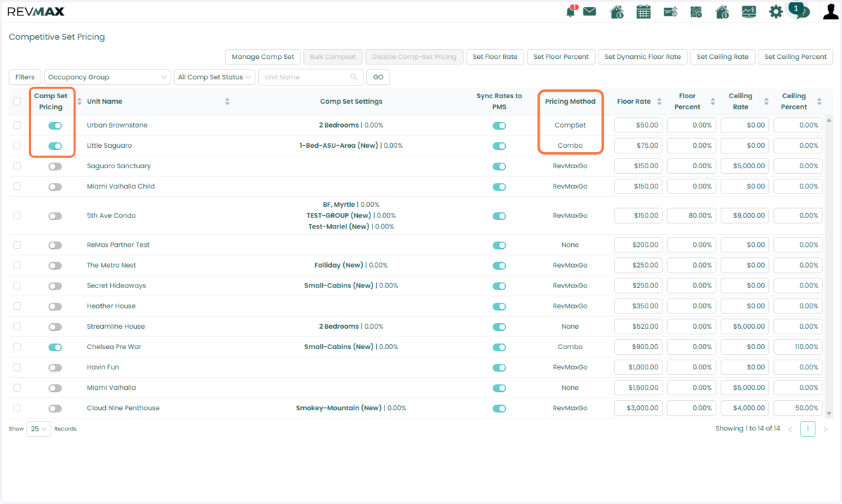The width and height of the screenshot is (842, 504).
Task: Open the All Comp Set Status dropdown
Action: pos(215,77)
